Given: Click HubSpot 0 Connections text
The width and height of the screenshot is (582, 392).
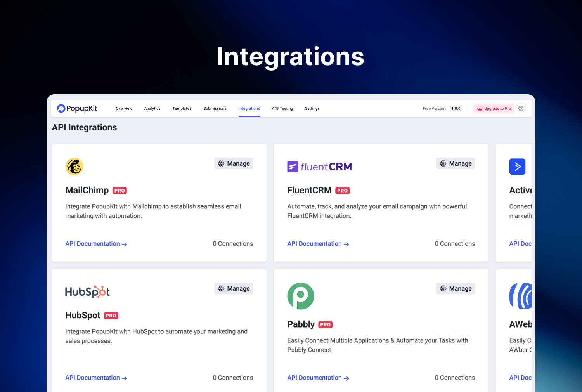Looking at the screenshot, I should 233,378.
